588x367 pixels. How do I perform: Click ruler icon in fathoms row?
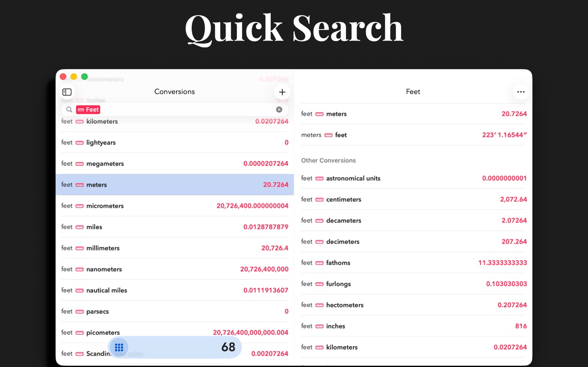(x=320, y=263)
